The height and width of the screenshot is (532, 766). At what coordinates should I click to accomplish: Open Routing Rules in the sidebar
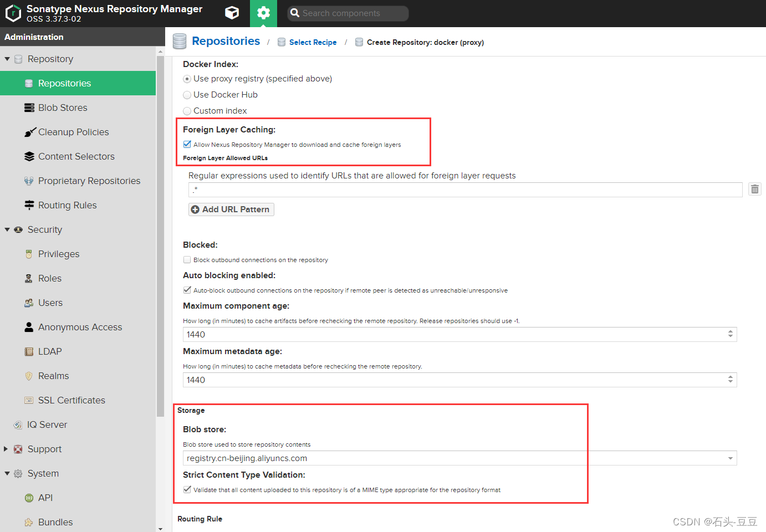click(78, 205)
